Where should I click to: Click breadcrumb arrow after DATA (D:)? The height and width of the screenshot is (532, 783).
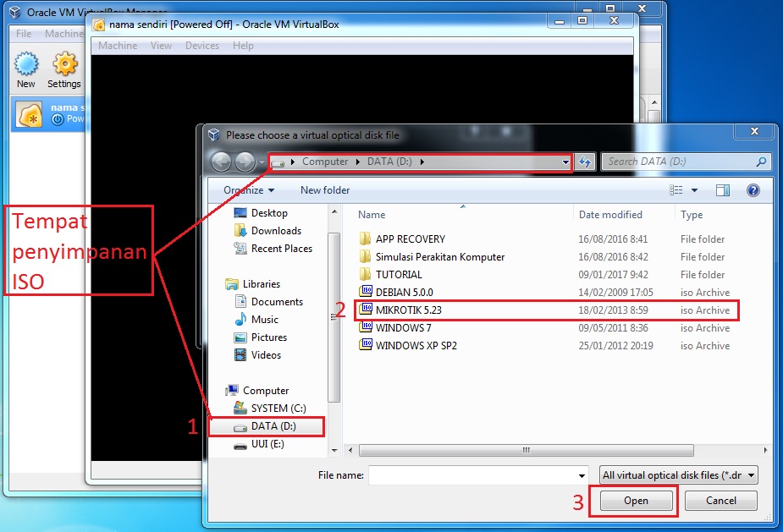click(422, 162)
